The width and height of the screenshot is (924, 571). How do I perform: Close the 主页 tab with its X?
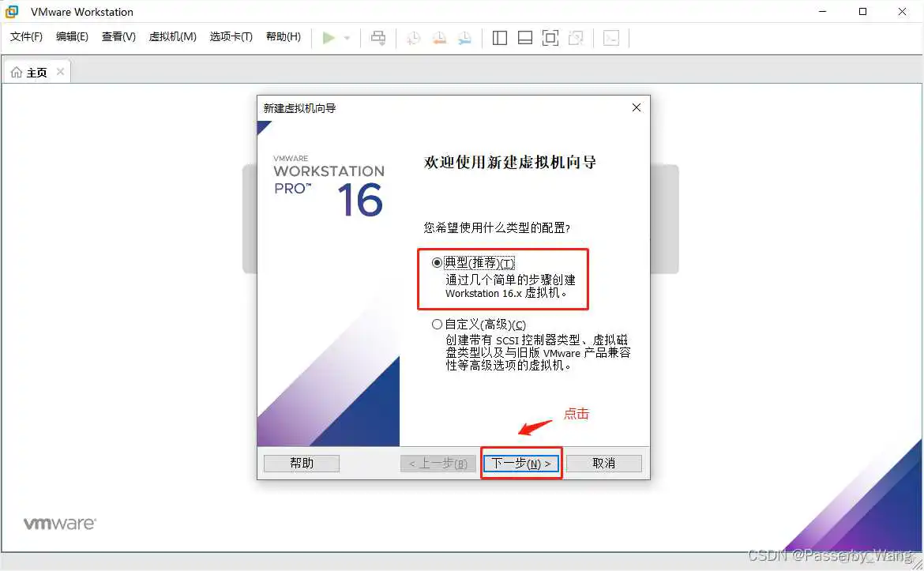[60, 72]
